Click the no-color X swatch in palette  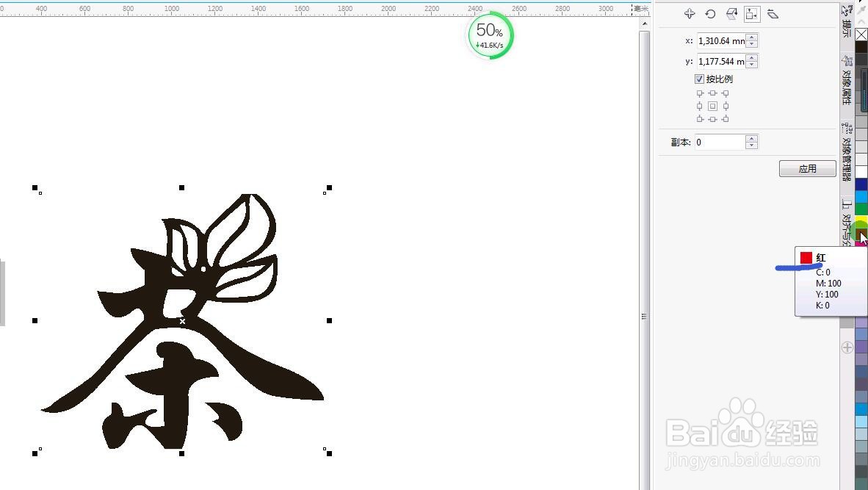pyautogui.click(x=861, y=35)
